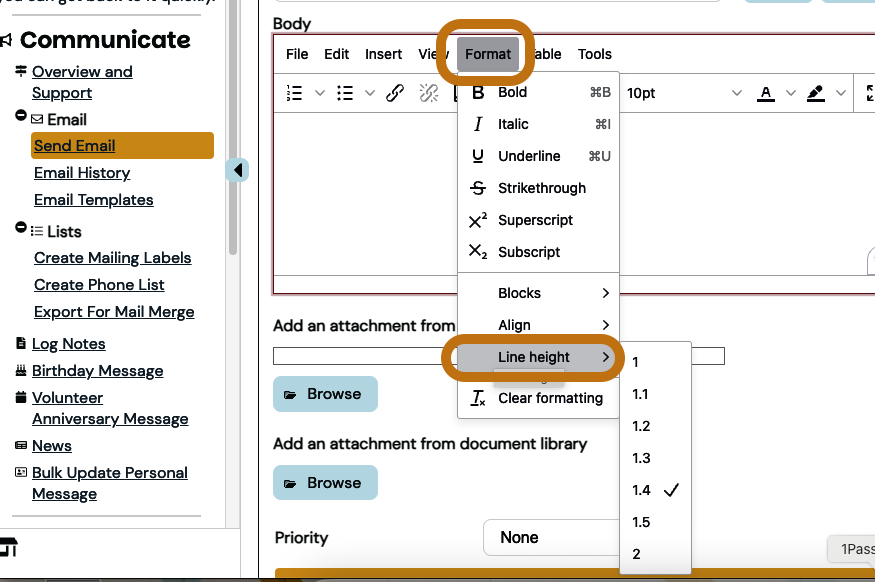Click the bullet list icon
The width and height of the screenshot is (875, 582).
(x=345, y=93)
